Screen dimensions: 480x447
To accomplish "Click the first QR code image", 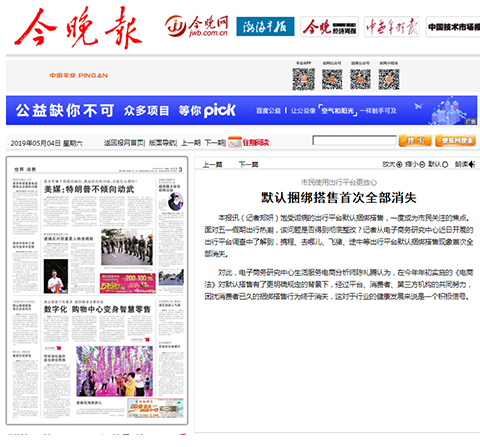I will [303, 79].
